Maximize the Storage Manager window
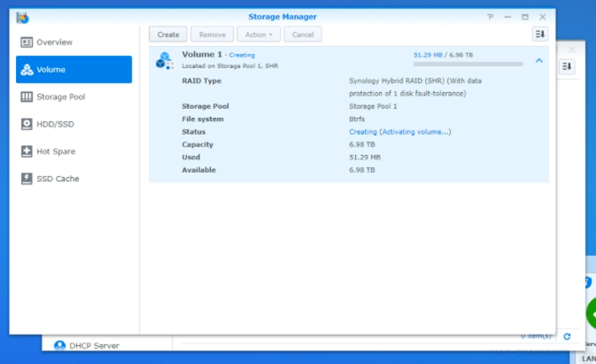This screenshot has height=364, width=596. 525,17
